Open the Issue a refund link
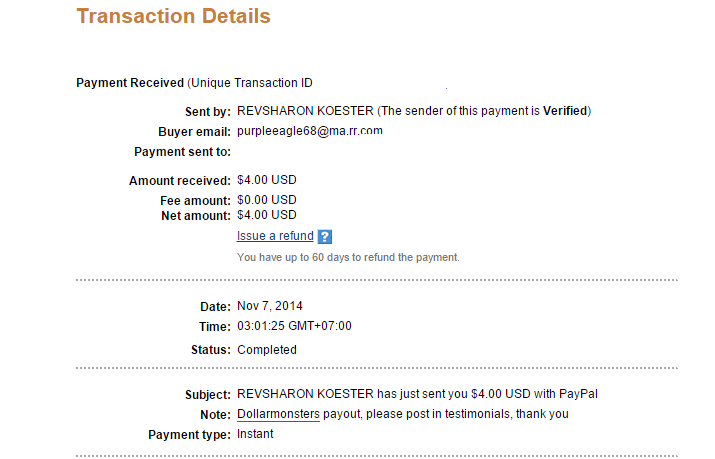Viewport: 715px width, 459px height. pyautogui.click(x=275, y=236)
